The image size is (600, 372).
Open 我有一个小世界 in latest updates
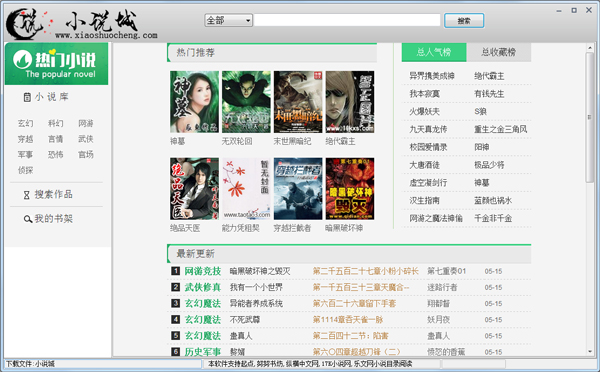pos(256,287)
